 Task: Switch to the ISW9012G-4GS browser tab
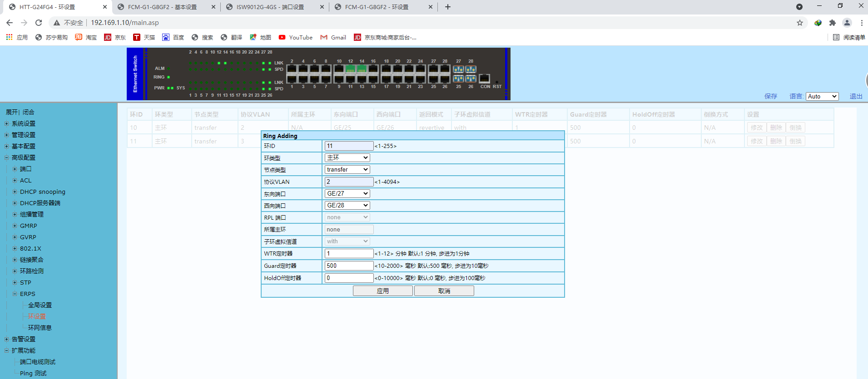tap(270, 7)
